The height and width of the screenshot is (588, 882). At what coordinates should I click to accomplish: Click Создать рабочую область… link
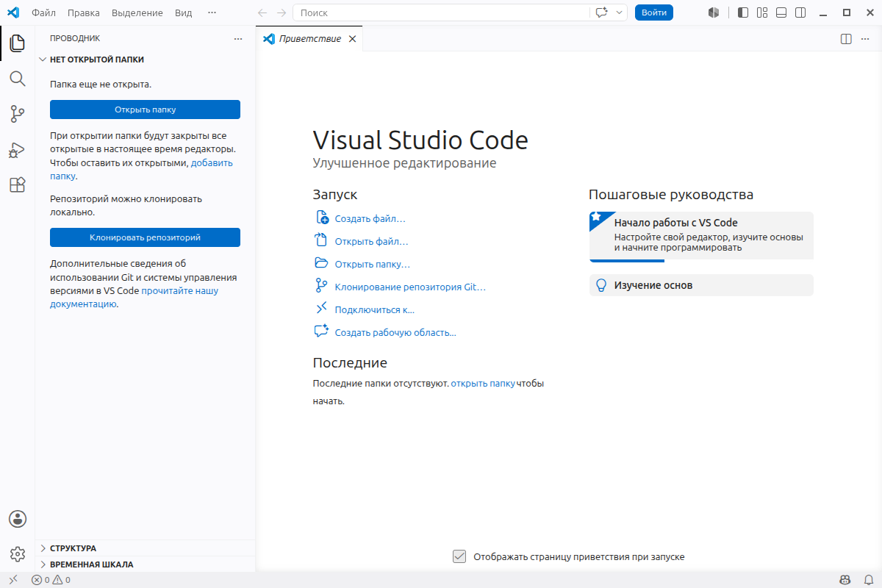pos(395,333)
